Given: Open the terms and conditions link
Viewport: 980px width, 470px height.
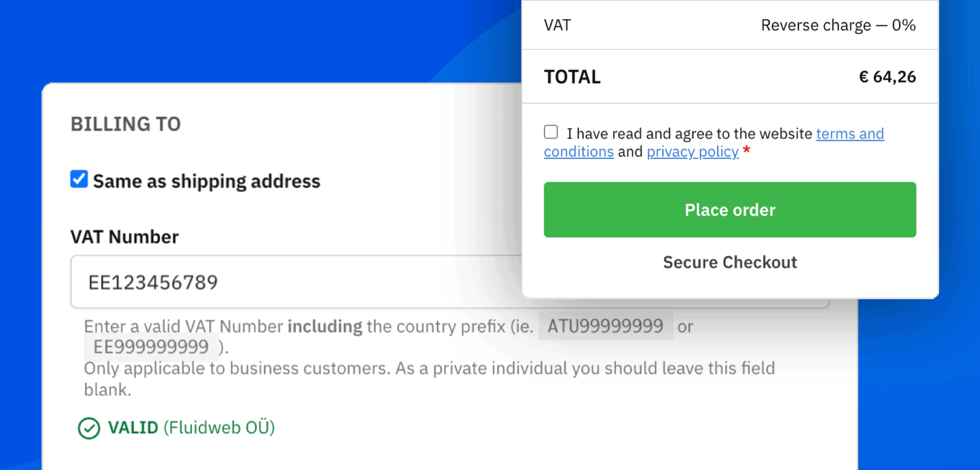Looking at the screenshot, I should pos(849,134).
